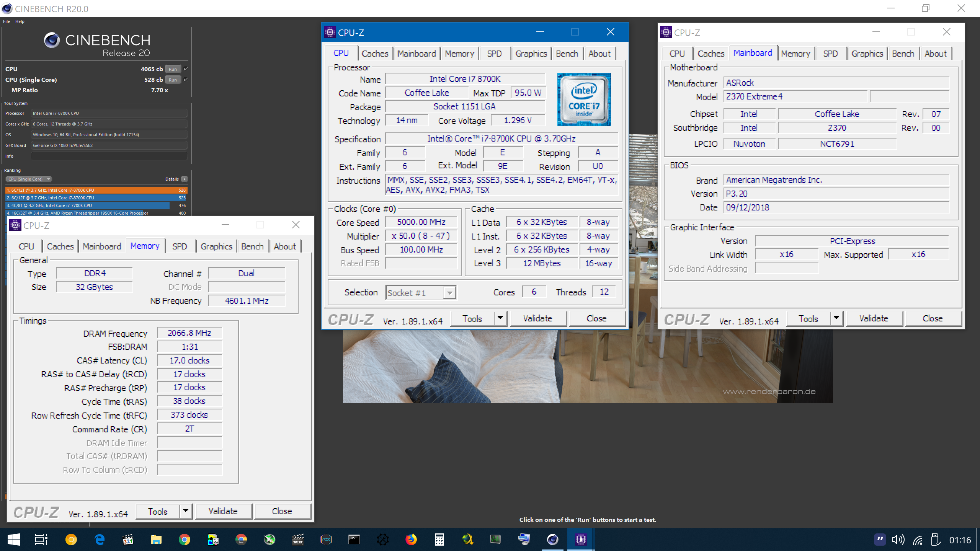
Task: Launch Chrome Canary from the taskbar
Action: pyautogui.click(x=71, y=540)
